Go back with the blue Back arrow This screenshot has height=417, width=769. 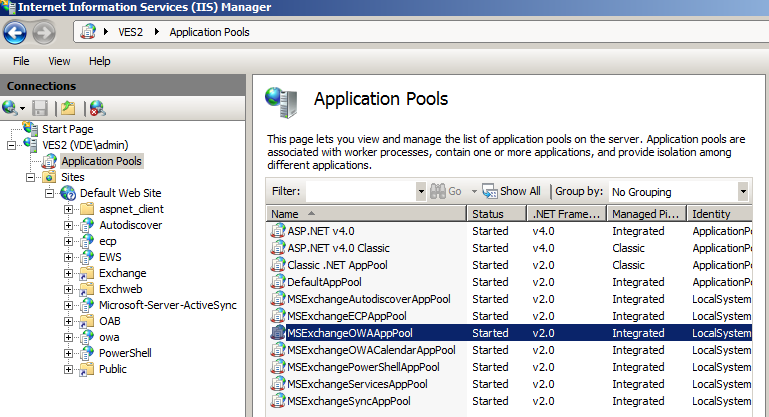pos(15,33)
